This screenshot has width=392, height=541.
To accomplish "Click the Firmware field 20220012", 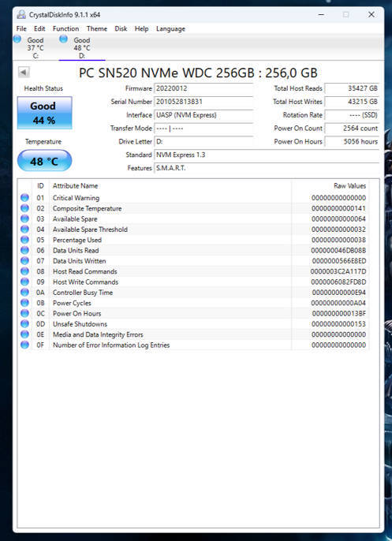I will (203, 88).
